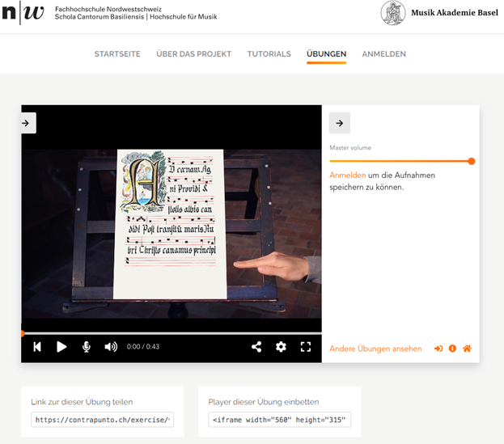Enter fullscreen mode

click(x=306, y=347)
